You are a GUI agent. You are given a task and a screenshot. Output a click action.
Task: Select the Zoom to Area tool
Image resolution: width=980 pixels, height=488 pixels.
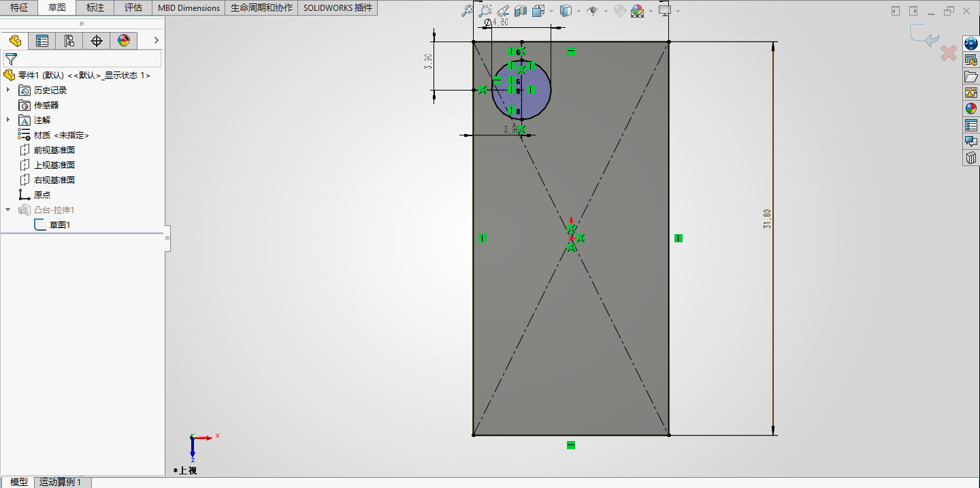[x=485, y=11]
